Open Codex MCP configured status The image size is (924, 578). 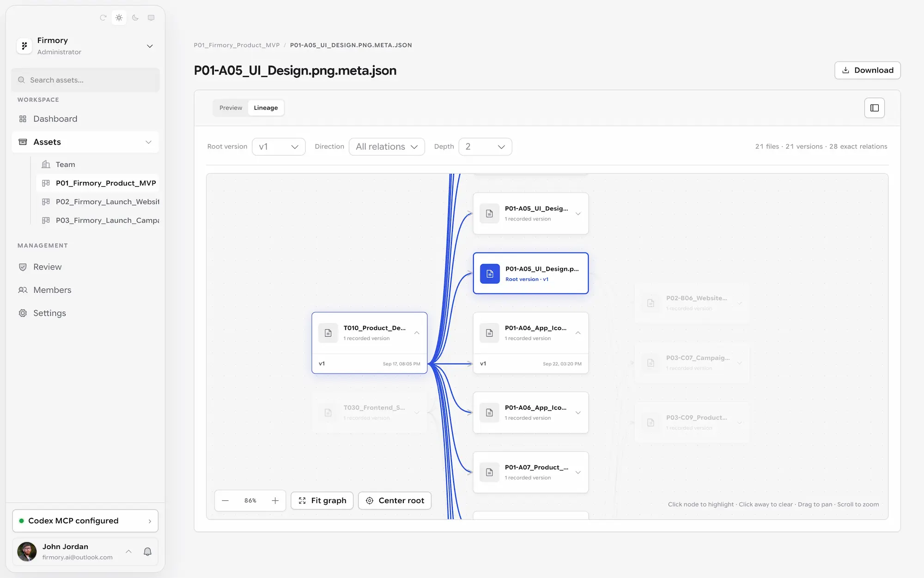pyautogui.click(x=85, y=521)
